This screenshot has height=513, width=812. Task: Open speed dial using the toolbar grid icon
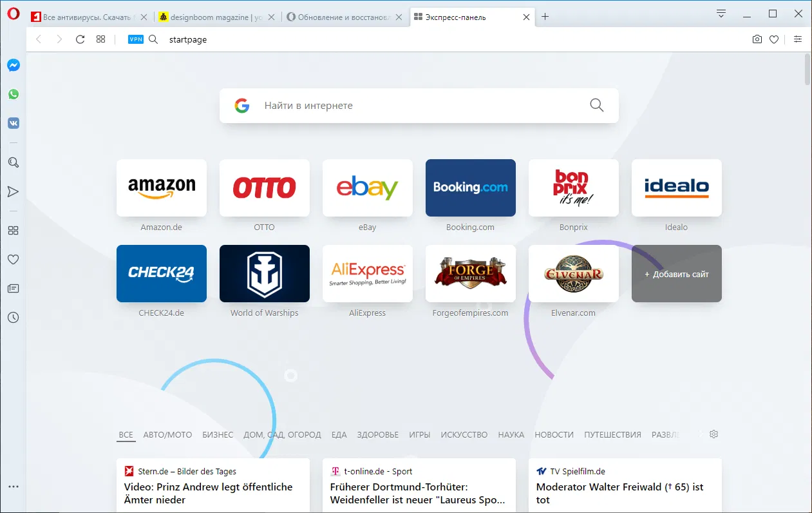(x=100, y=39)
